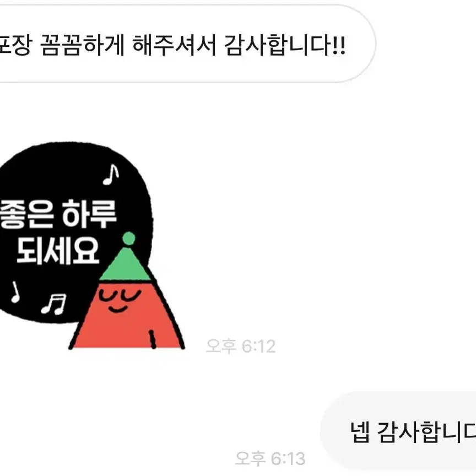Image resolution: width=476 pixels, height=476 pixels.
Task: Click the 좋은 하루 text in sticker
Action: [x=58, y=214]
